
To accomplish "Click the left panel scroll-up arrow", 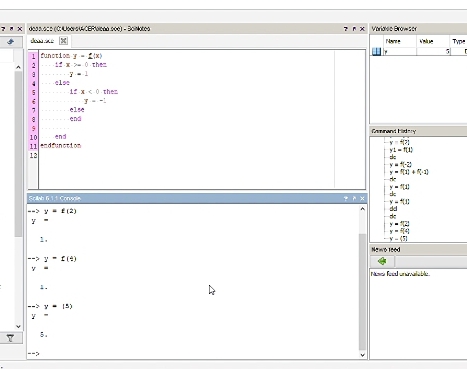I will click(x=18, y=67).
